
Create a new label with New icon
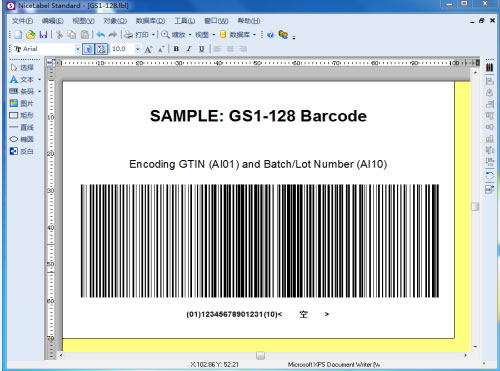[x=18, y=35]
